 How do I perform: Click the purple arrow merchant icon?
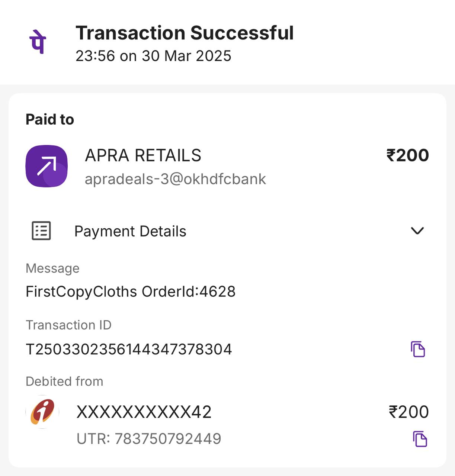(x=47, y=166)
